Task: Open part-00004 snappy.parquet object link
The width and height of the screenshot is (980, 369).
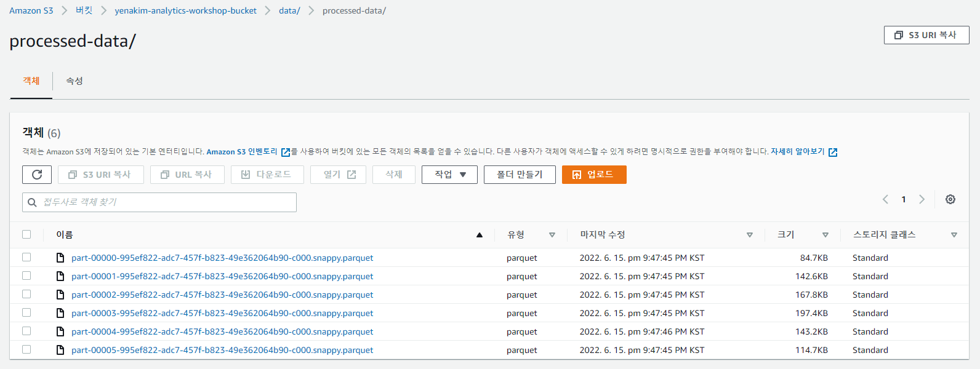Action: tap(222, 331)
